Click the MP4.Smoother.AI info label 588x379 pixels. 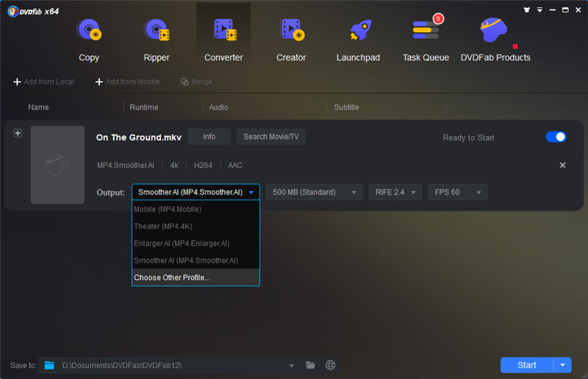coord(125,165)
